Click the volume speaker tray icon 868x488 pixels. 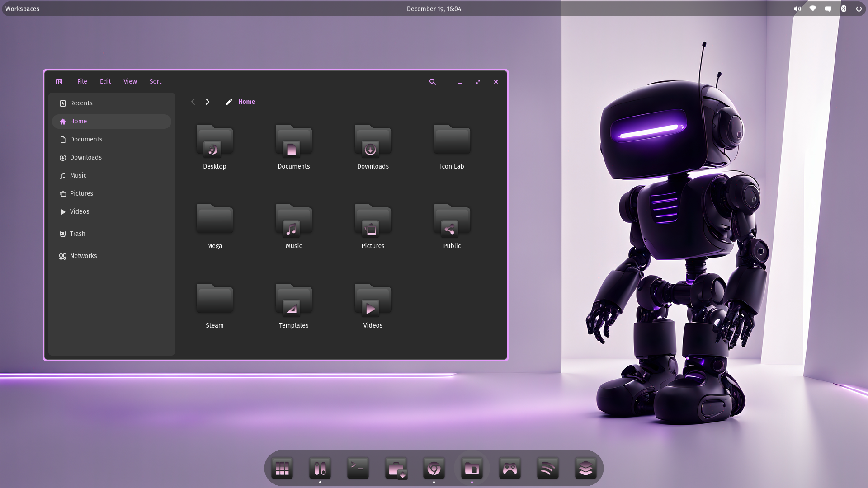click(x=797, y=9)
